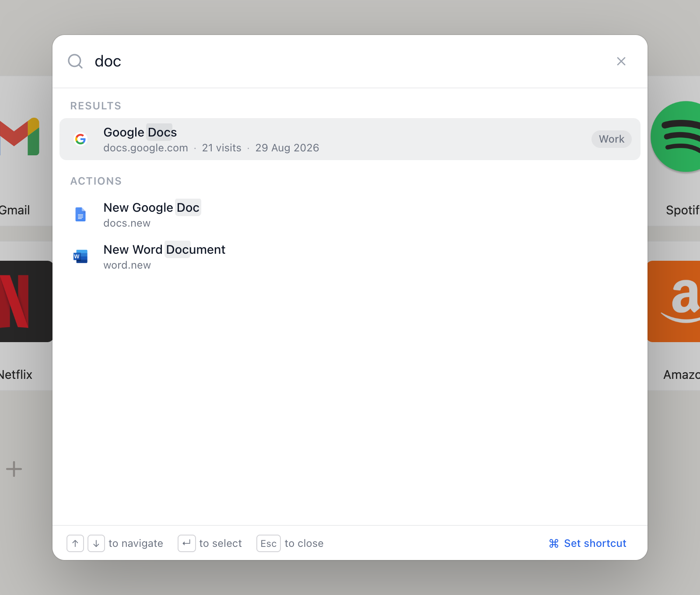Image resolution: width=700 pixels, height=595 pixels.
Task: Click the '29 Aug 2026' date text
Action: tap(287, 148)
